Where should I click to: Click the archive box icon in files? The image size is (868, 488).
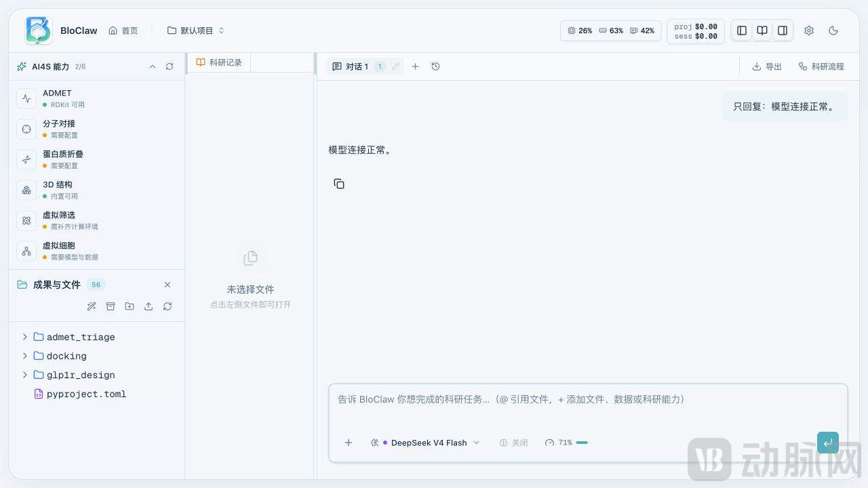pyautogui.click(x=111, y=306)
